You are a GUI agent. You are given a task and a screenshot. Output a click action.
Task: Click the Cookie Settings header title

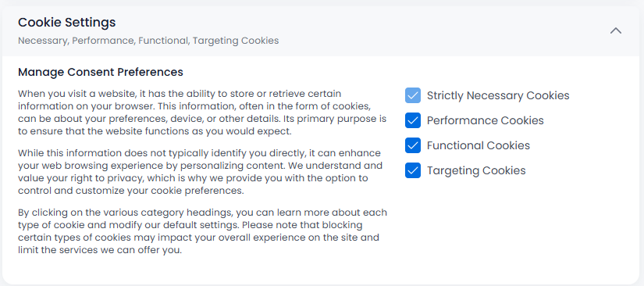click(x=67, y=22)
